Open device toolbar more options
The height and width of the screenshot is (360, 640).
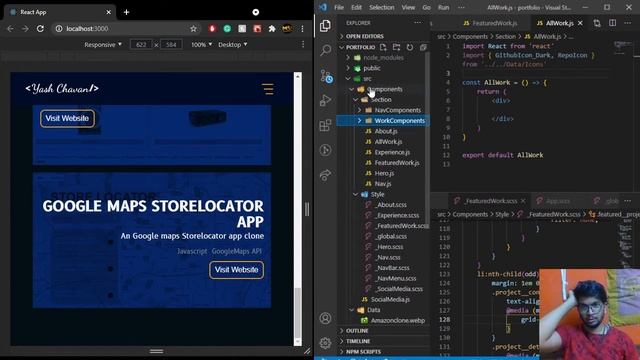tap(303, 44)
